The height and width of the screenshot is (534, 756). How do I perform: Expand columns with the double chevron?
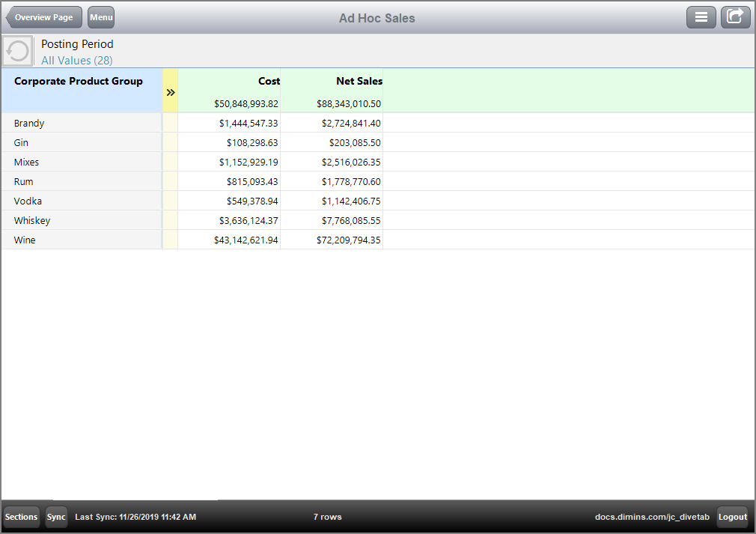[171, 92]
